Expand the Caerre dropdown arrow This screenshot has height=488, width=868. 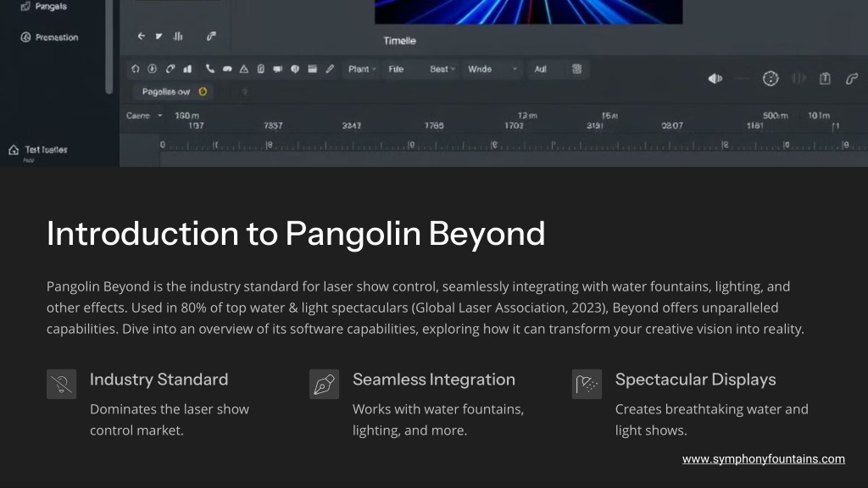click(160, 115)
